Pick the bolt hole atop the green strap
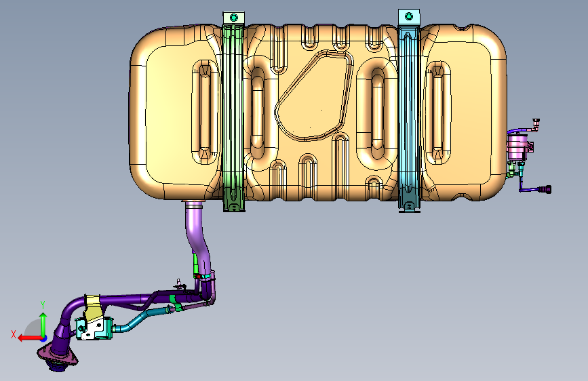588x381 pixels. 233,17
